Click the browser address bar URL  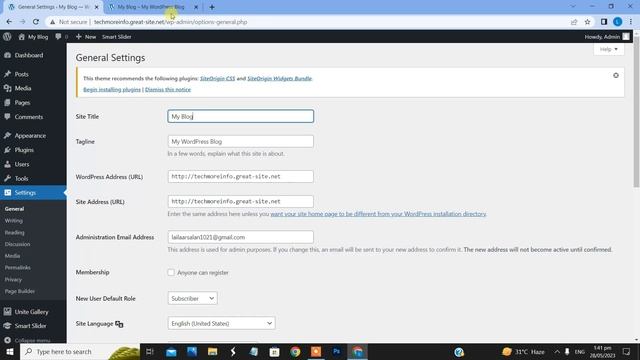tap(170, 22)
